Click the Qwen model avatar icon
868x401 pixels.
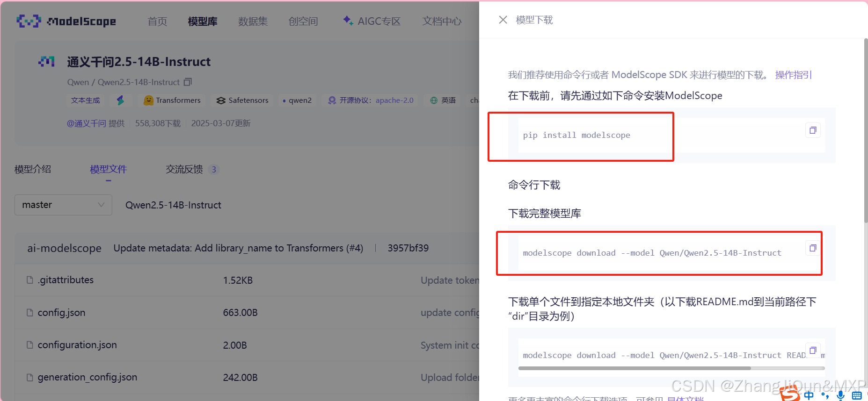point(46,62)
